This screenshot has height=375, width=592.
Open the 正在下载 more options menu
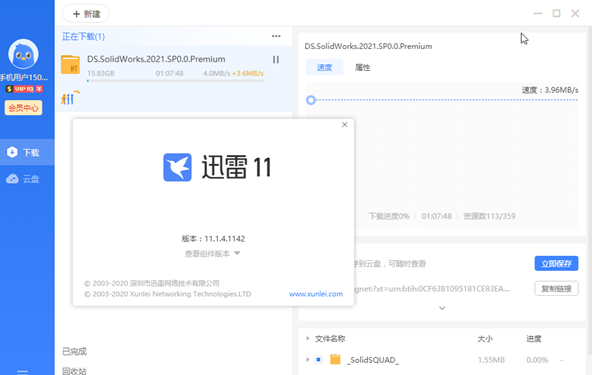[276, 36]
